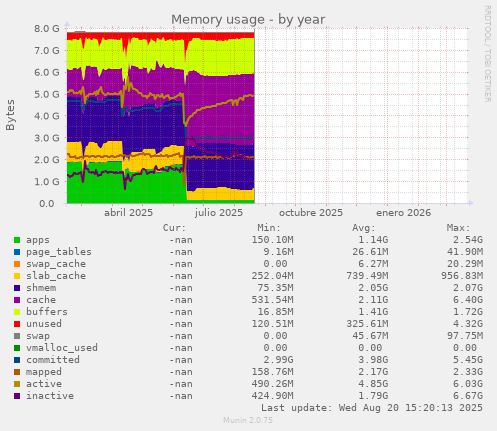This screenshot has width=497, height=431.
Task: Click the 'Min:' column header
Action: pyautogui.click(x=269, y=228)
